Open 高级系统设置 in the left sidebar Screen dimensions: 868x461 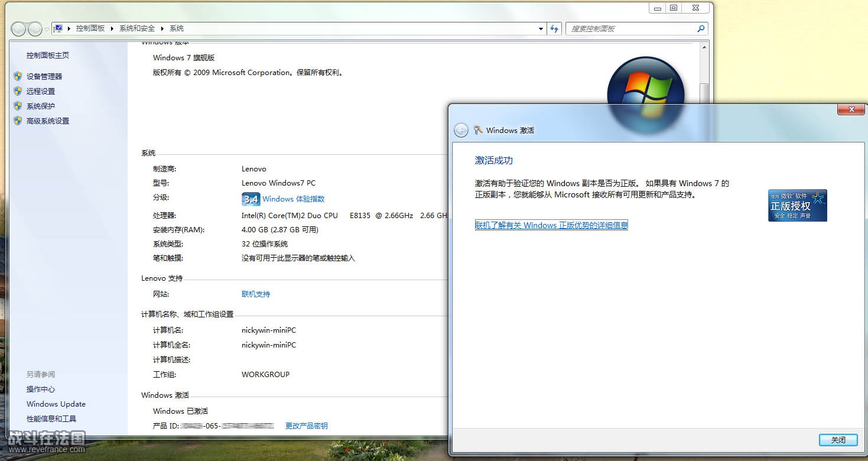[48, 121]
